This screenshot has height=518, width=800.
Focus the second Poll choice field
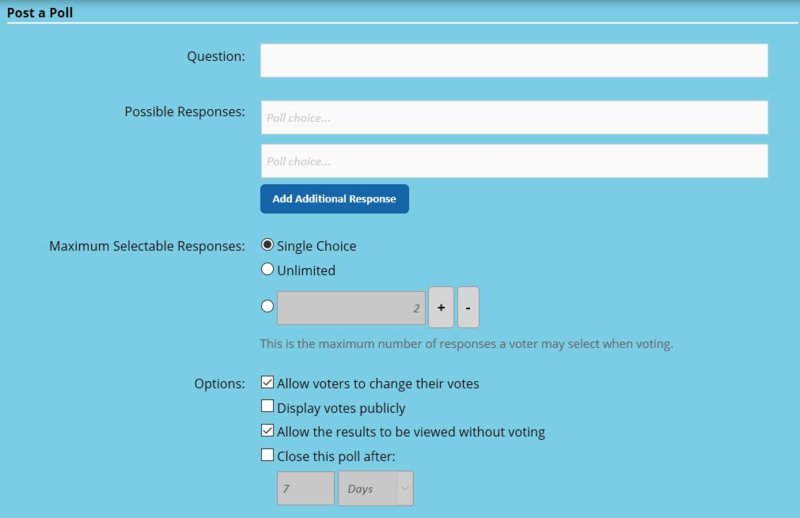click(514, 161)
